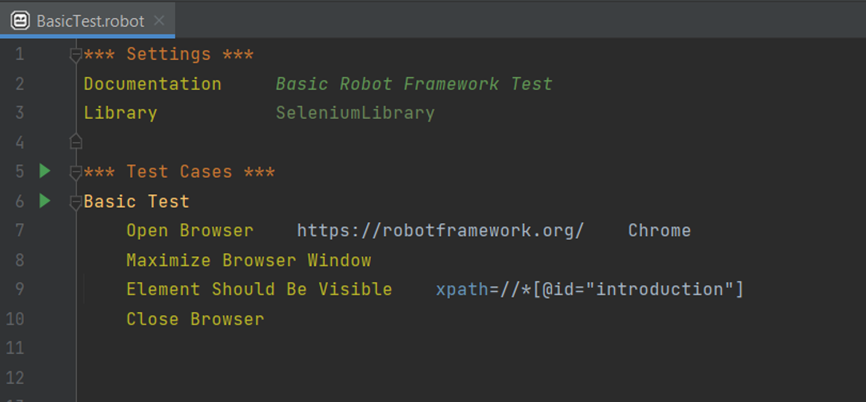Click the robot file icon on BasicTest.robot tab
Image resolution: width=866 pixels, height=402 pixels.
(20, 21)
